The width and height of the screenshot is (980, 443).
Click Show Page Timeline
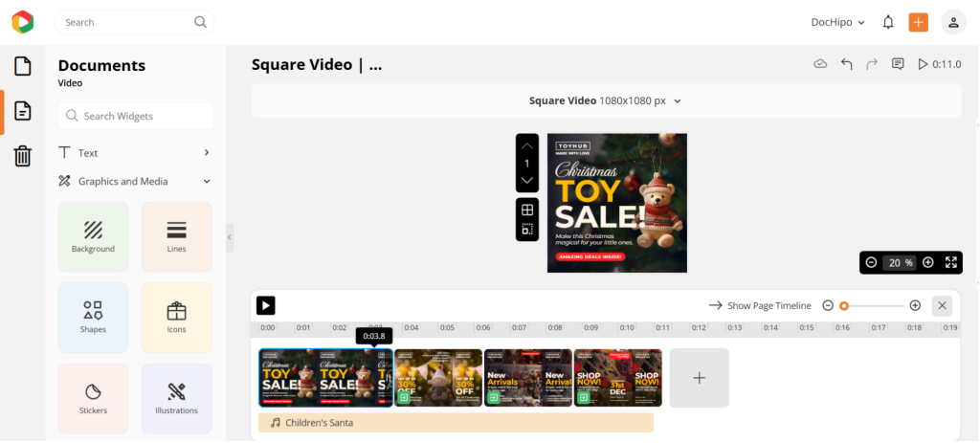tap(760, 305)
